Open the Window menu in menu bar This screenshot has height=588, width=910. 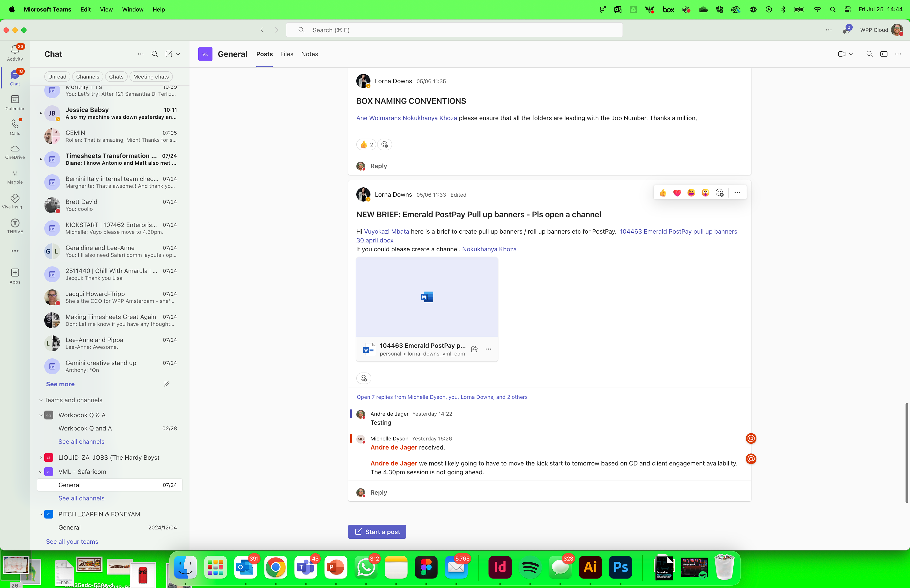[132, 9]
